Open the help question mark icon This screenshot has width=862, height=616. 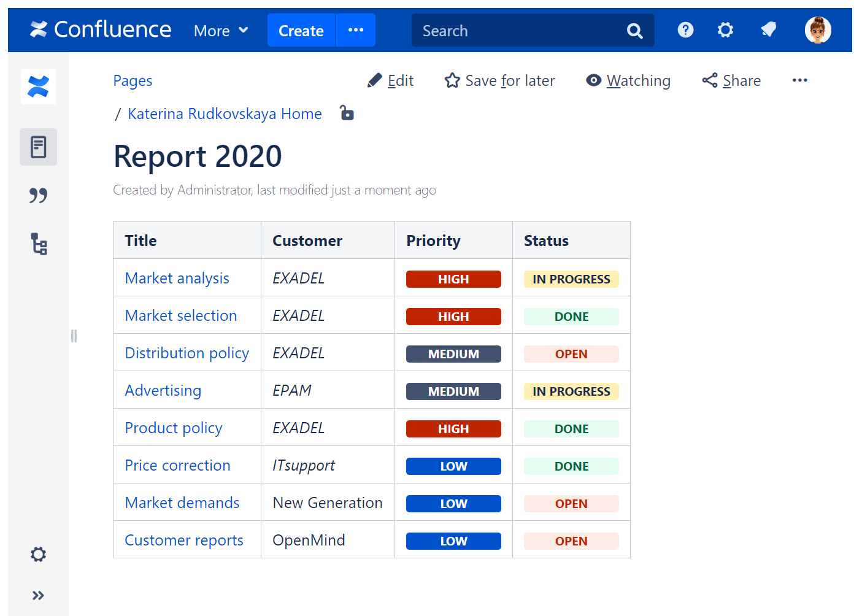coord(685,29)
